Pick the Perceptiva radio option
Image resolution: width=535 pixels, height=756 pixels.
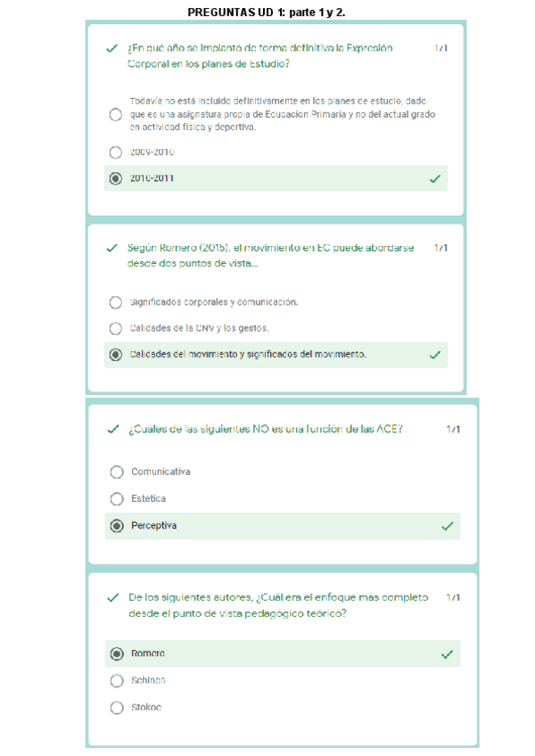coord(117,526)
